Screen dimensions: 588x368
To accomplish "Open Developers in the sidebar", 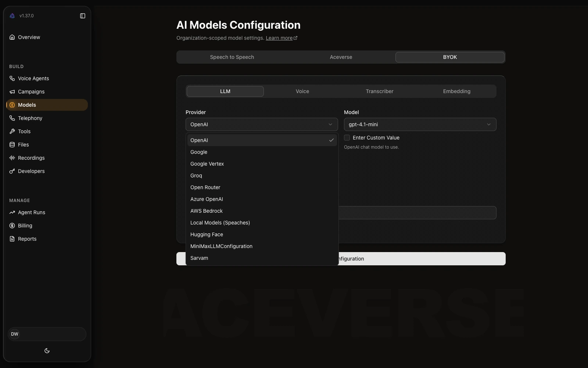I will [x=47, y=171].
